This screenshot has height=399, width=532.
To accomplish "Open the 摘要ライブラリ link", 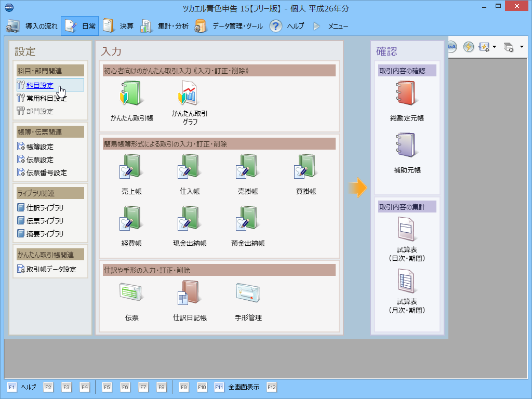I will pyautogui.click(x=45, y=234).
